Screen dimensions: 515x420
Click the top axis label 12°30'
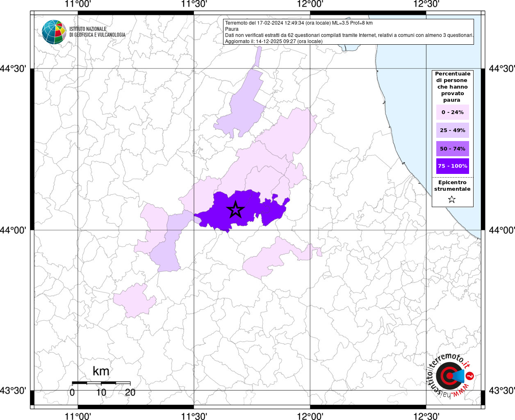(x=426, y=4)
